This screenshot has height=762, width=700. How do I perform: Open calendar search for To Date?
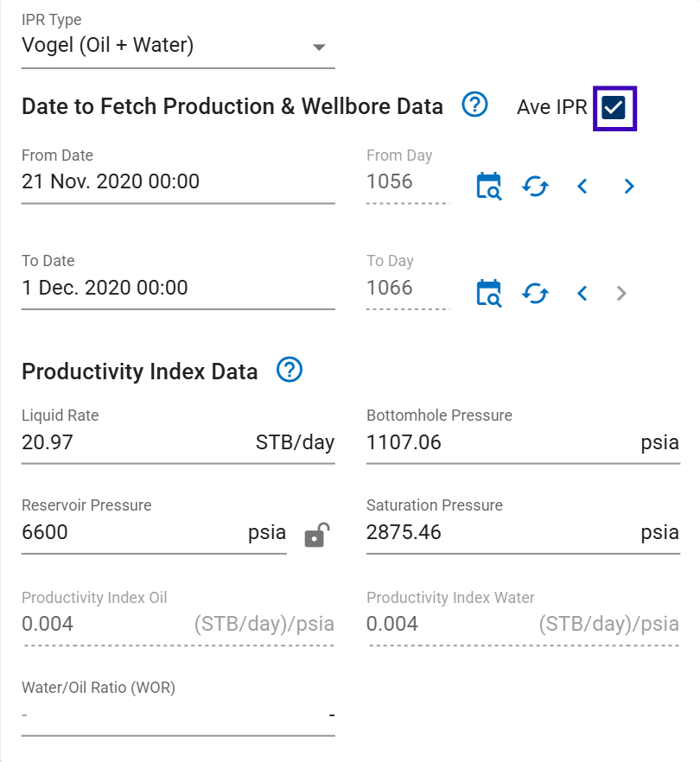click(x=489, y=293)
